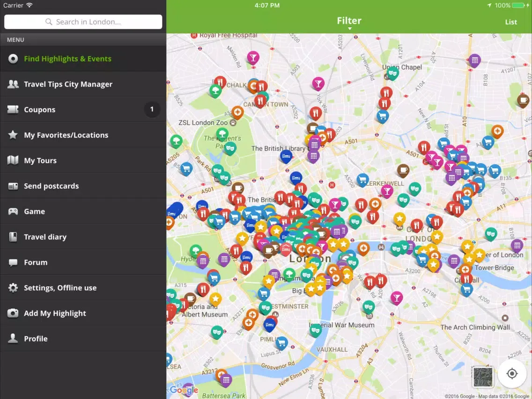Click the gear icon beside Settings
The image size is (532, 399).
click(x=13, y=288)
